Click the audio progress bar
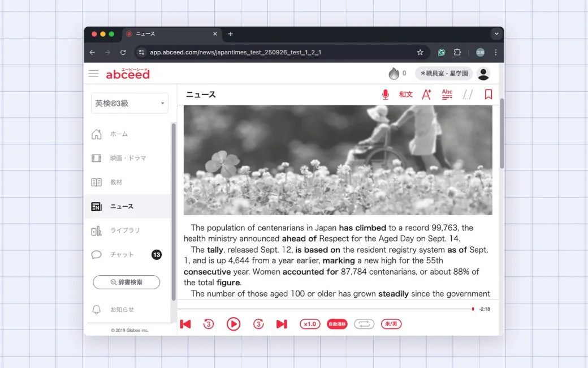 pos(326,309)
